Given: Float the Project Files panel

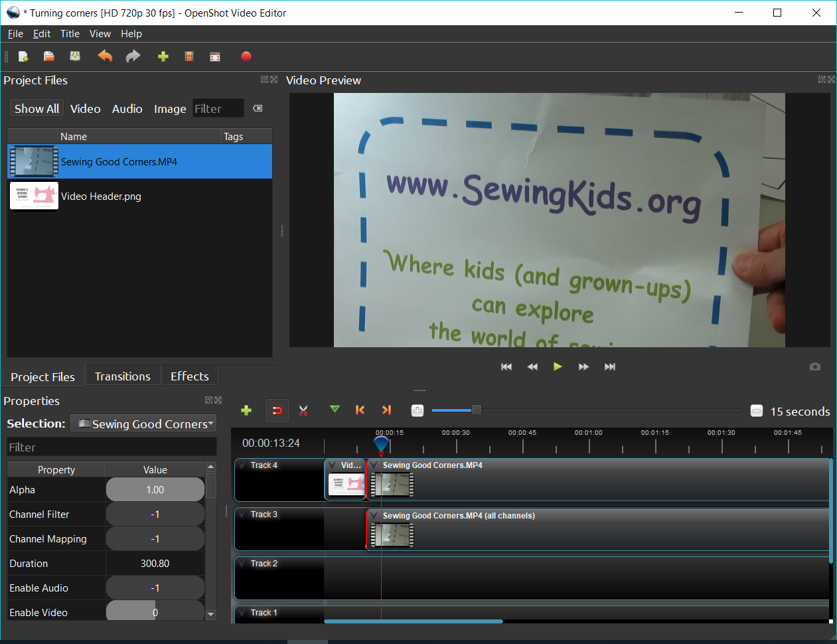Looking at the screenshot, I should [x=264, y=79].
